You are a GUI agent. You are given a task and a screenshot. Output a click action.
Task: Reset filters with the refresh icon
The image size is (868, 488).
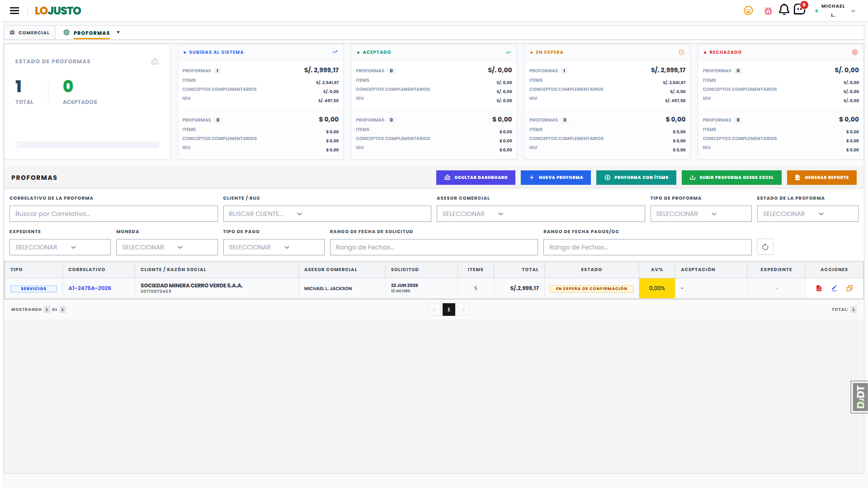[x=765, y=247]
